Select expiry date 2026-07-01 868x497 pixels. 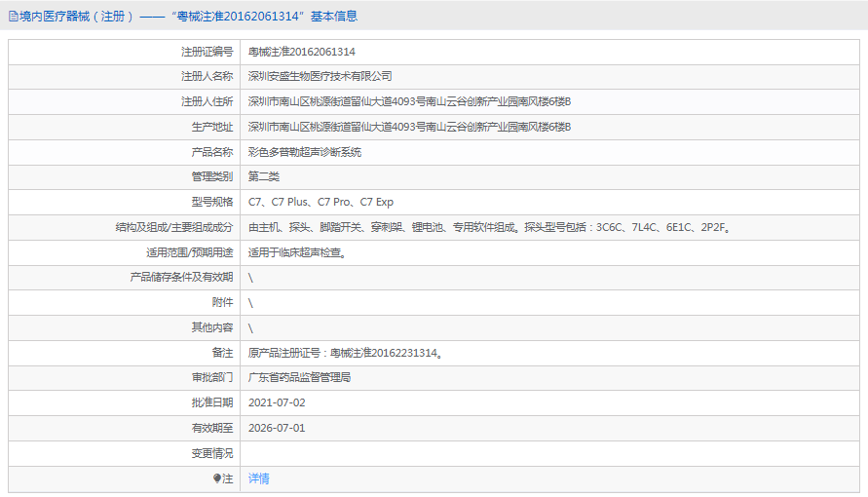pos(277,429)
